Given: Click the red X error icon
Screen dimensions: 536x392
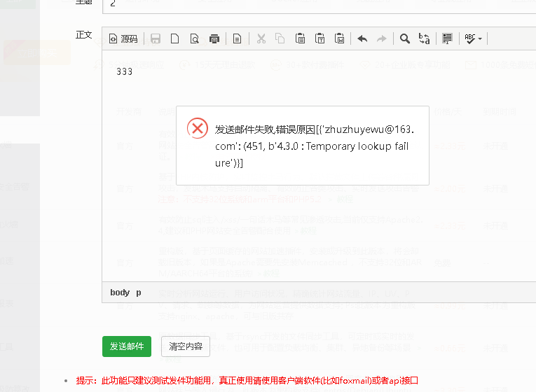Looking at the screenshot, I should [x=198, y=128].
